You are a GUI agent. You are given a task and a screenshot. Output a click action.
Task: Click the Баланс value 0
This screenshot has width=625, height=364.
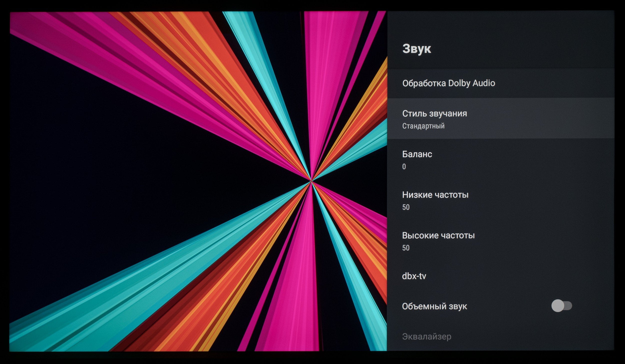click(404, 167)
